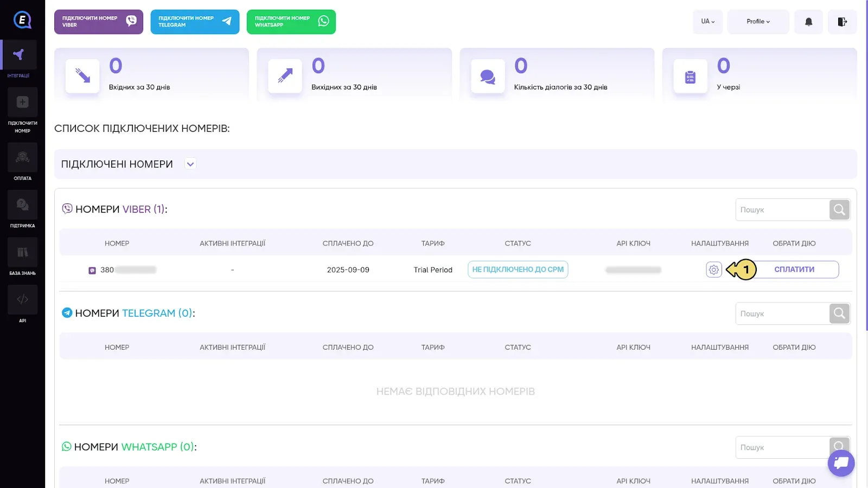This screenshot has width=868, height=488.
Task: Open settings gear for the Viber number
Action: [x=714, y=269]
